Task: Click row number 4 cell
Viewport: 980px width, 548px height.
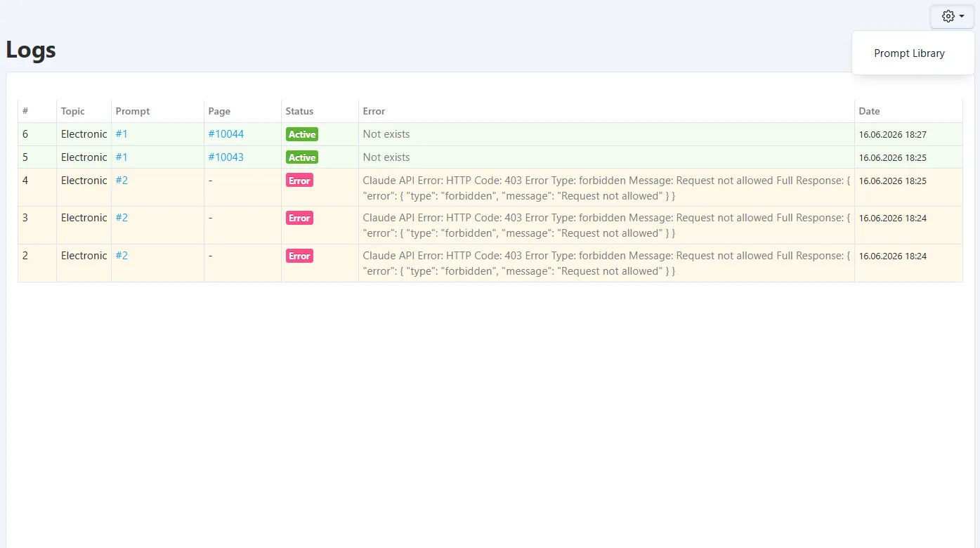Action: [37, 188]
